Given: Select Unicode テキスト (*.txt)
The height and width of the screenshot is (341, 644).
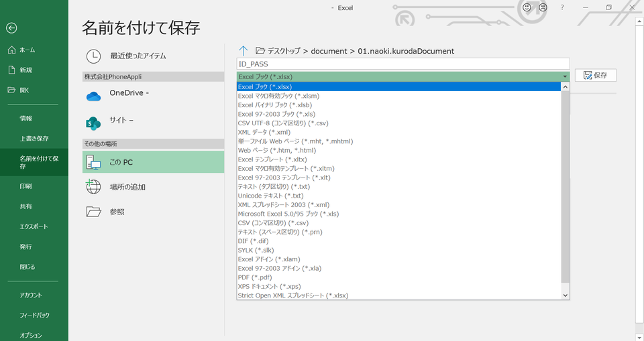Looking at the screenshot, I should coord(398,196).
